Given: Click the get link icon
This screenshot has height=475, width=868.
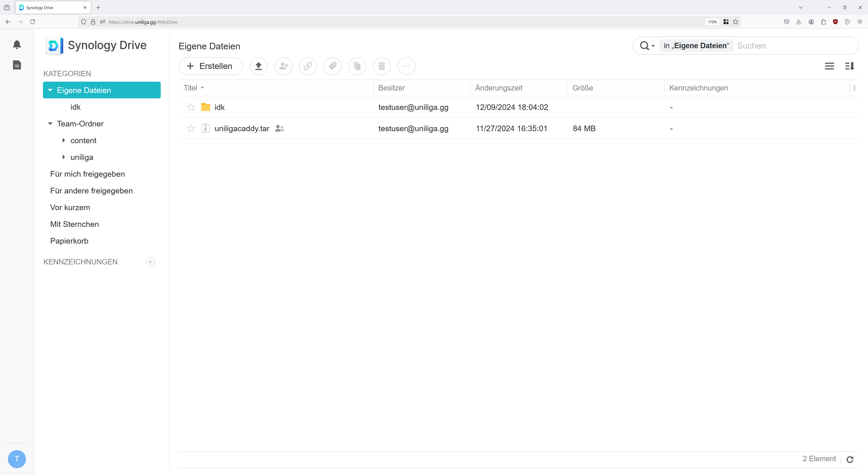Looking at the screenshot, I should (x=308, y=66).
